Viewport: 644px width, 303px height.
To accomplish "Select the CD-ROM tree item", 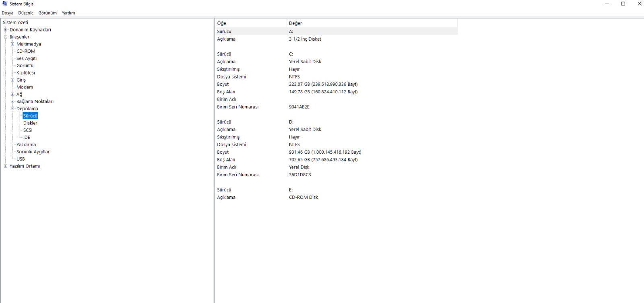I will [26, 52].
